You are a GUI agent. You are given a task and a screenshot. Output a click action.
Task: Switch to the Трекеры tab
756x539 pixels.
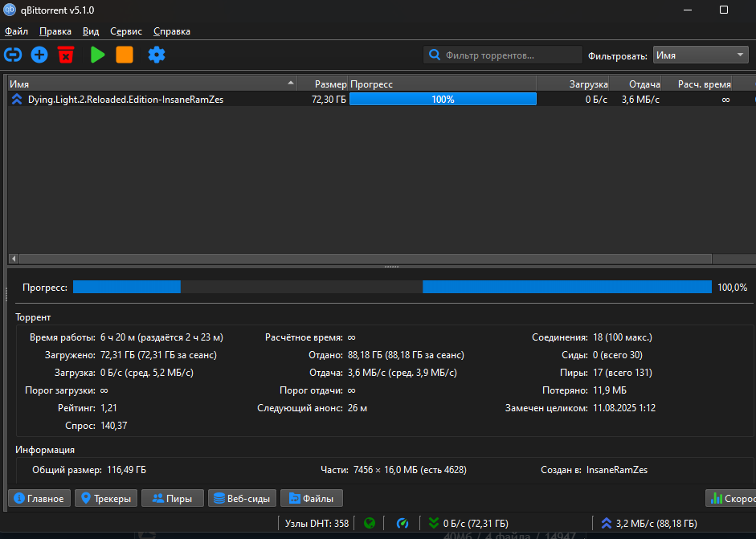click(106, 498)
